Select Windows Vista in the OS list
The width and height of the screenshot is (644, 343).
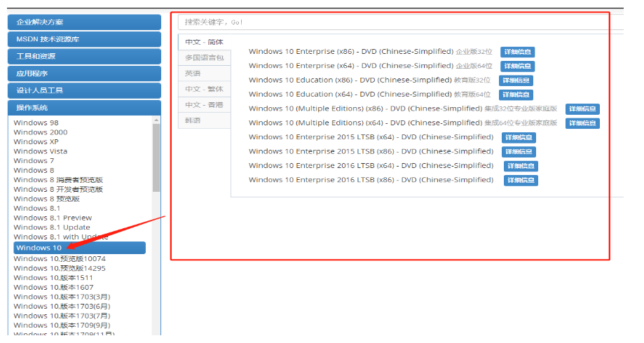40,151
